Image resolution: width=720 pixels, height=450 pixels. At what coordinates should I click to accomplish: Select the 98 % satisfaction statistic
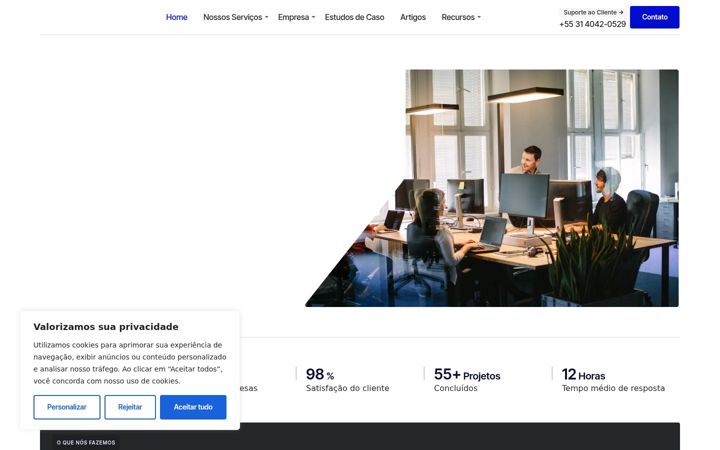[320, 374]
